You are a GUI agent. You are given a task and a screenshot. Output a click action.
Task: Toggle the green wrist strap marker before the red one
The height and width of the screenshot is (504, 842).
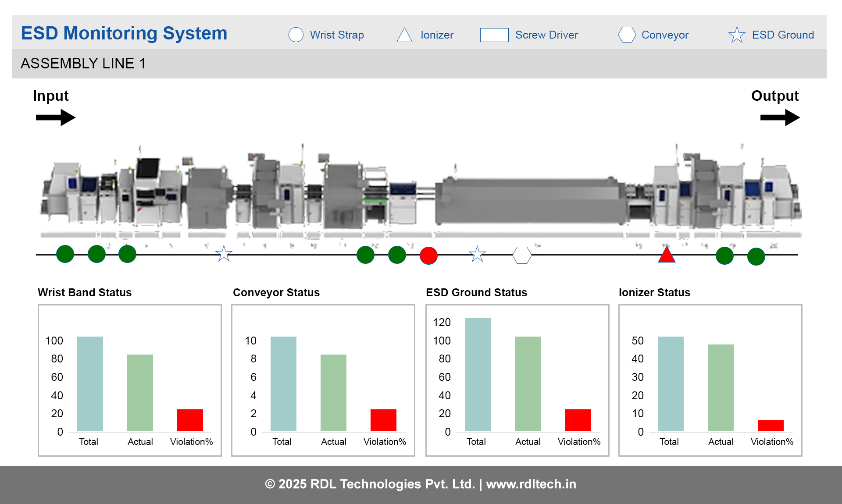coord(397,254)
